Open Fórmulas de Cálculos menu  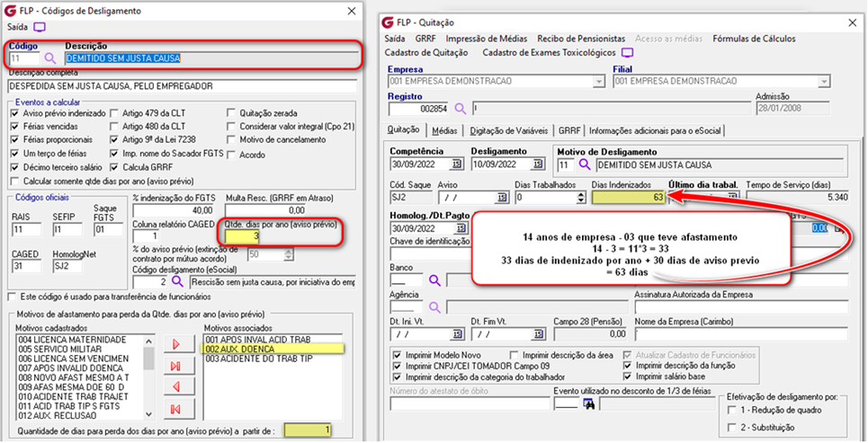coord(754,39)
